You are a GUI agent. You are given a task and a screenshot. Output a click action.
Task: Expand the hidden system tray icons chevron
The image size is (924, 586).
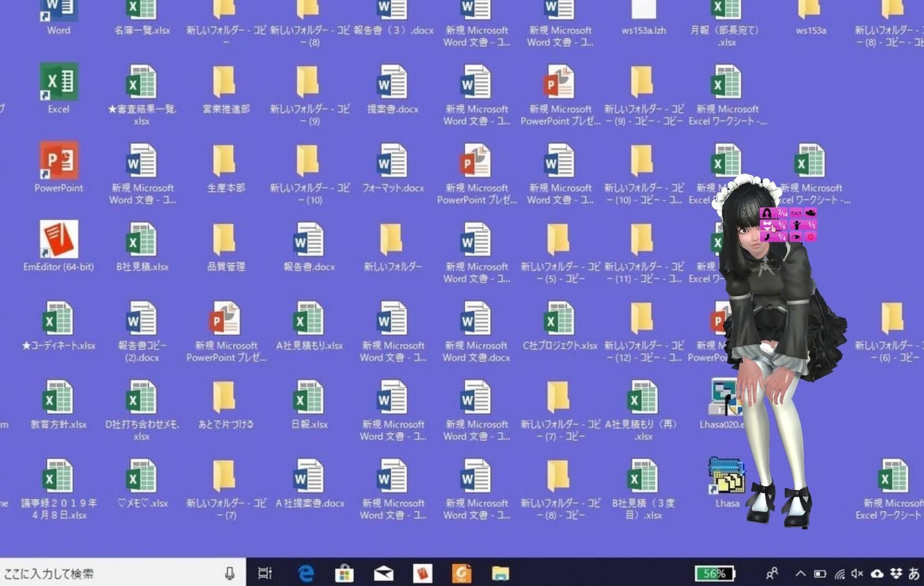pos(800,574)
